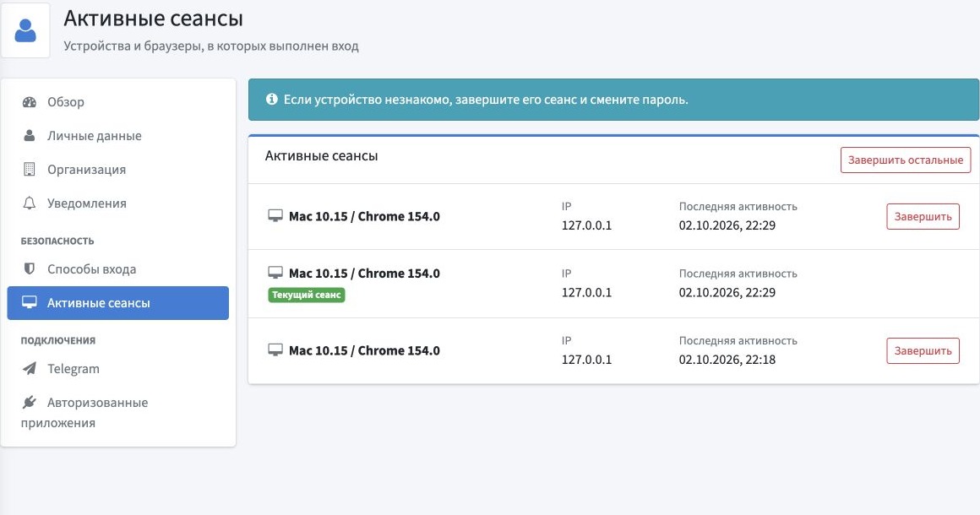Open Авторизованные приложения page
Viewport: 980px width, 515px height.
tap(118, 412)
